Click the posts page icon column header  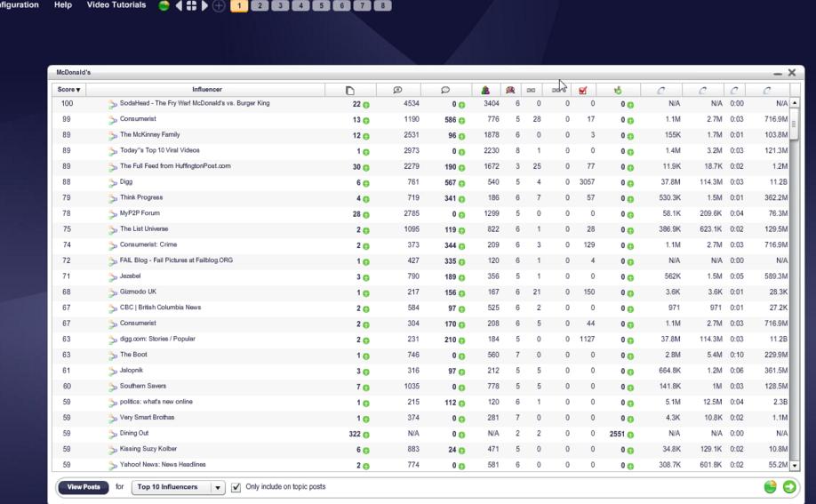pyautogui.click(x=349, y=90)
